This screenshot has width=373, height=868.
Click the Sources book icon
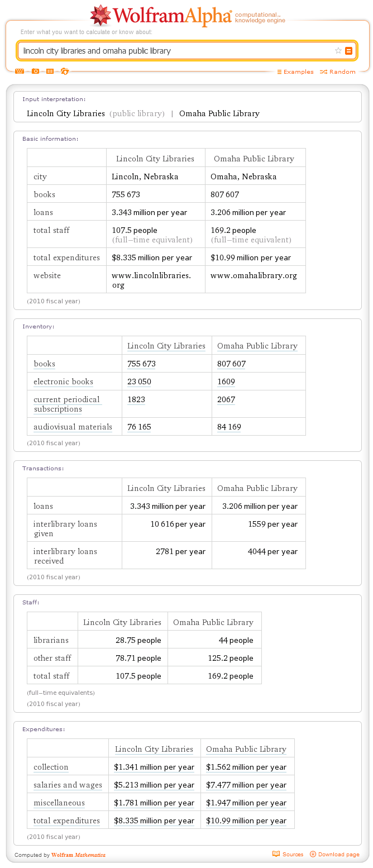(x=276, y=854)
